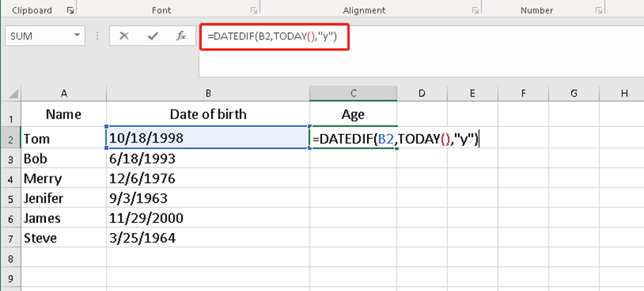Select column A header
Image resolution: width=644 pixels, height=291 pixels.
tap(64, 93)
